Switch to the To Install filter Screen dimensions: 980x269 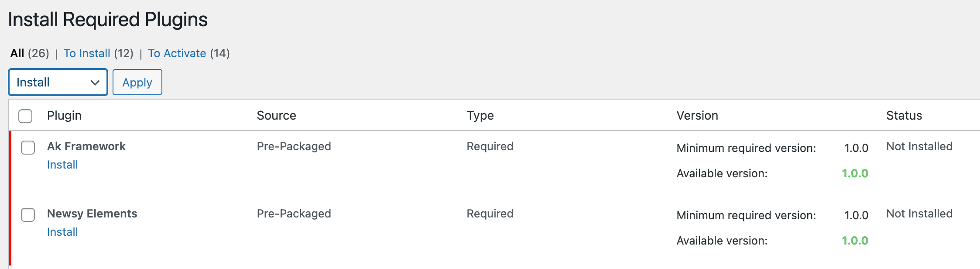[87, 53]
